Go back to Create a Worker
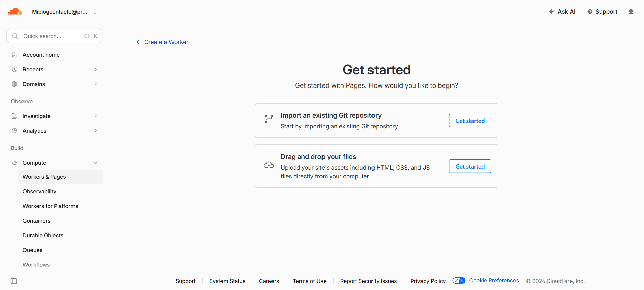 coord(166,42)
